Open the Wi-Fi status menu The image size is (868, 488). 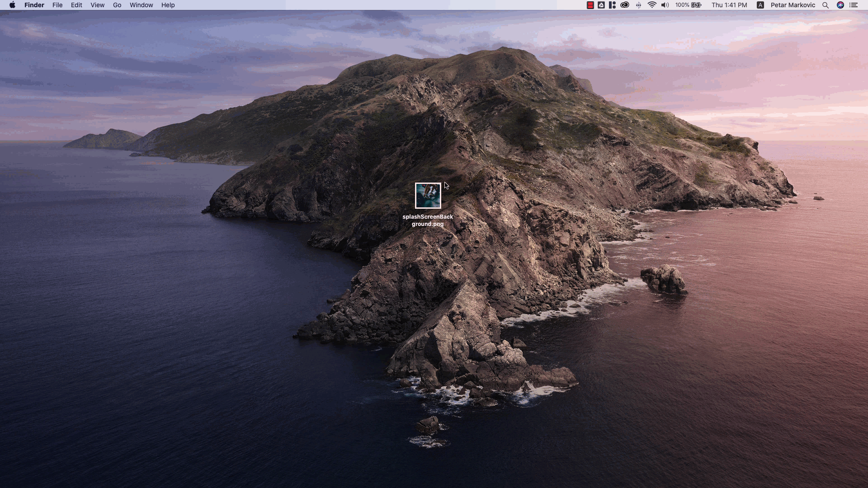pyautogui.click(x=652, y=5)
